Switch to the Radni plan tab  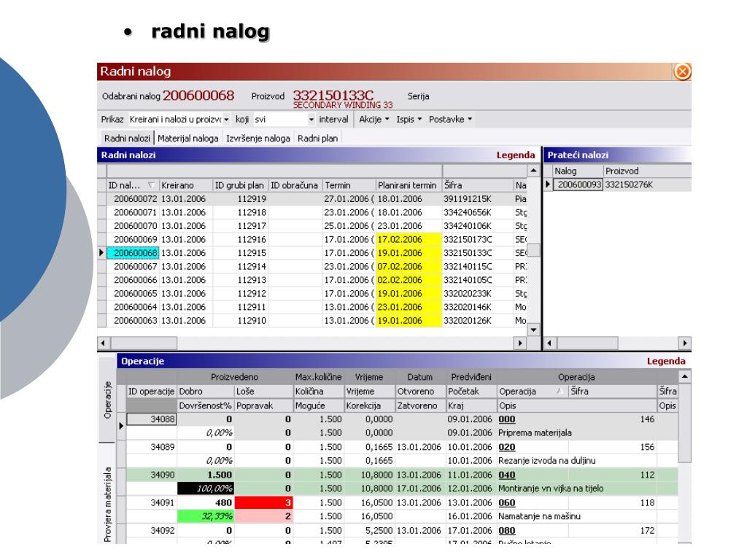(x=317, y=138)
